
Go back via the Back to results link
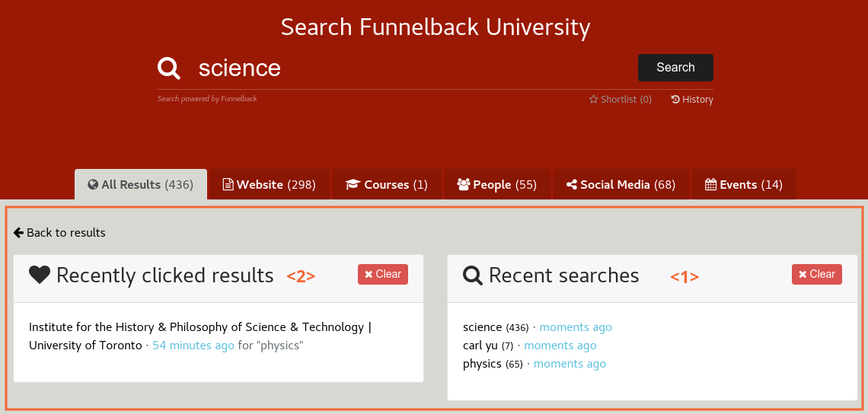coord(59,232)
